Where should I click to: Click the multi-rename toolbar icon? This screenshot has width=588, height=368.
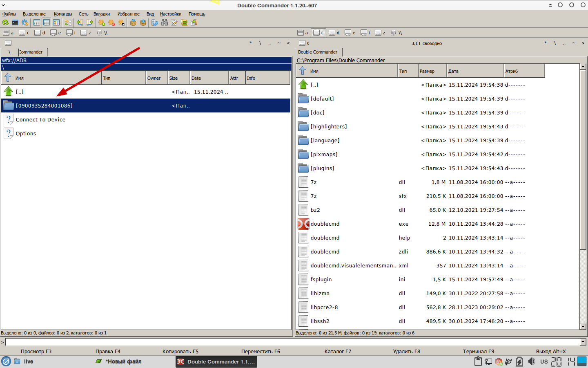tap(155, 22)
